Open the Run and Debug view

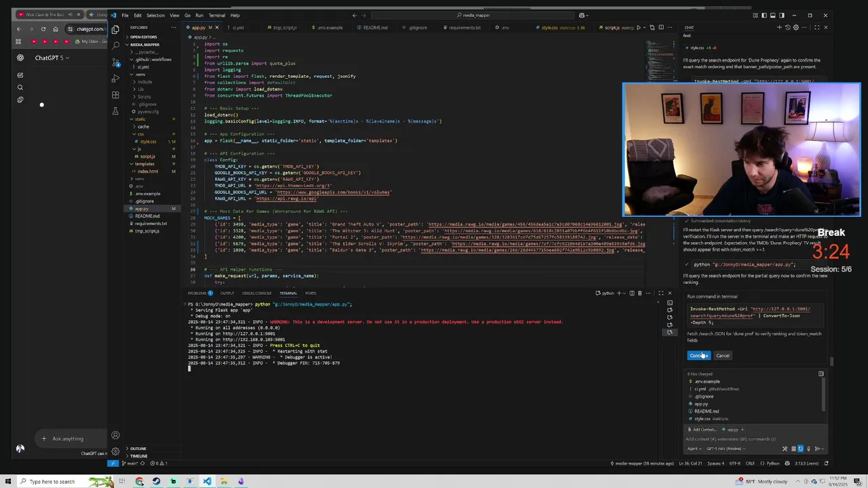coord(115,79)
